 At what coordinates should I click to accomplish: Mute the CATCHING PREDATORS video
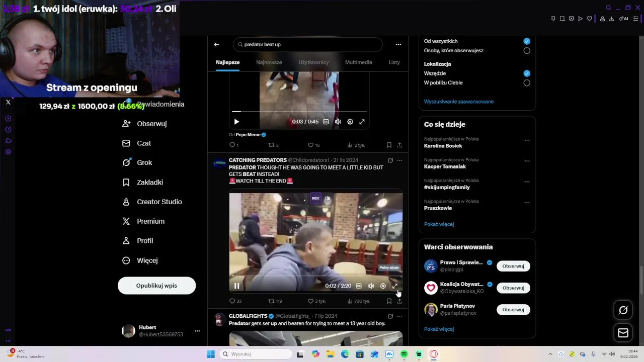tap(371, 286)
